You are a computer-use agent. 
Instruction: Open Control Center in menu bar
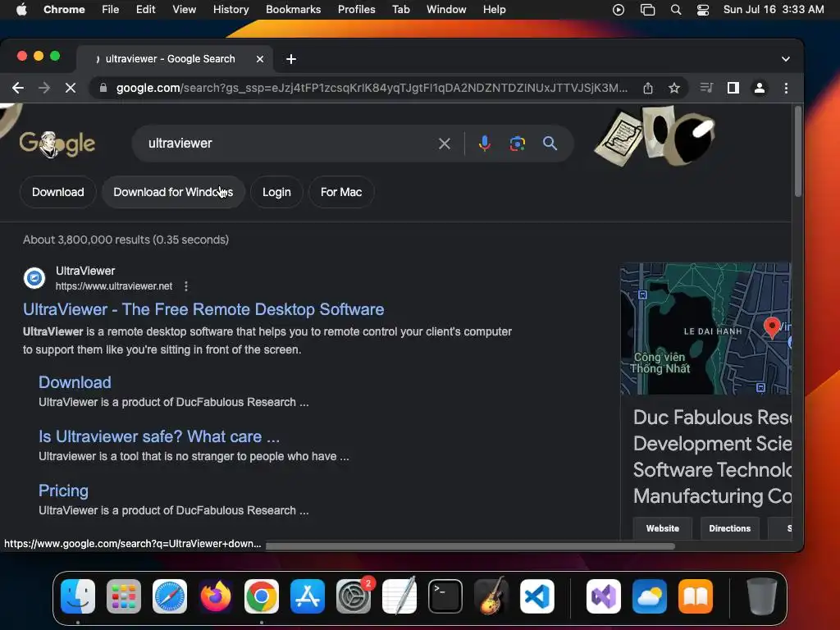click(x=703, y=10)
